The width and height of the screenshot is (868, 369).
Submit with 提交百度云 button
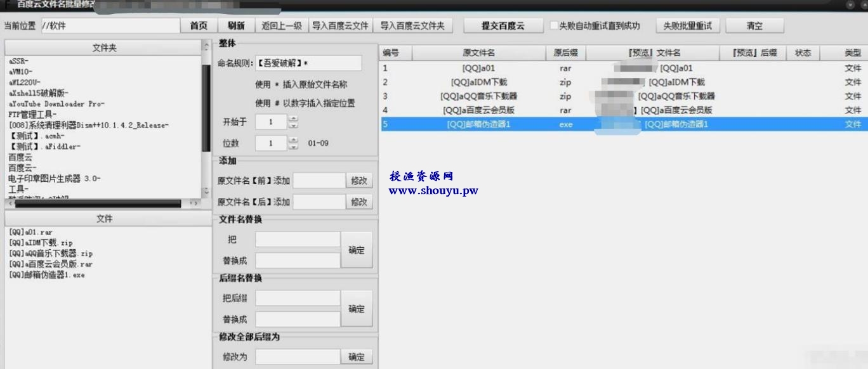click(503, 26)
